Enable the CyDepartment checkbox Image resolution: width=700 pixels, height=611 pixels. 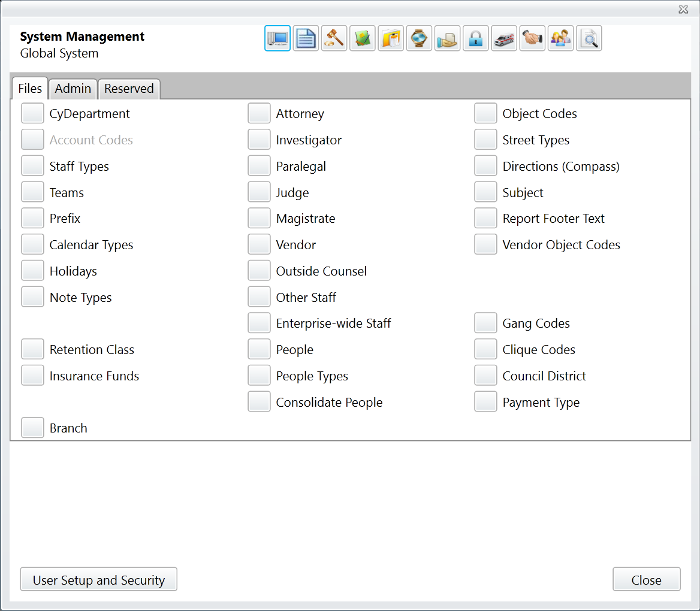(x=32, y=113)
